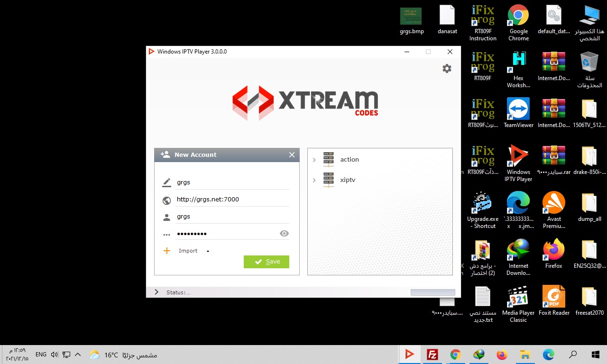This screenshot has width=607, height=364.
Task: Expand the action server tree item
Action: pyautogui.click(x=314, y=160)
